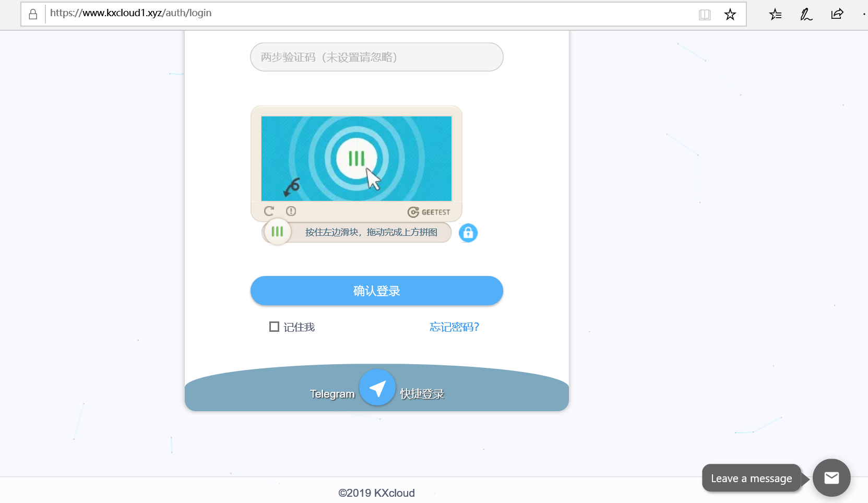Image resolution: width=868 pixels, height=503 pixels.
Task: Open the favorites hub icon
Action: tap(775, 14)
